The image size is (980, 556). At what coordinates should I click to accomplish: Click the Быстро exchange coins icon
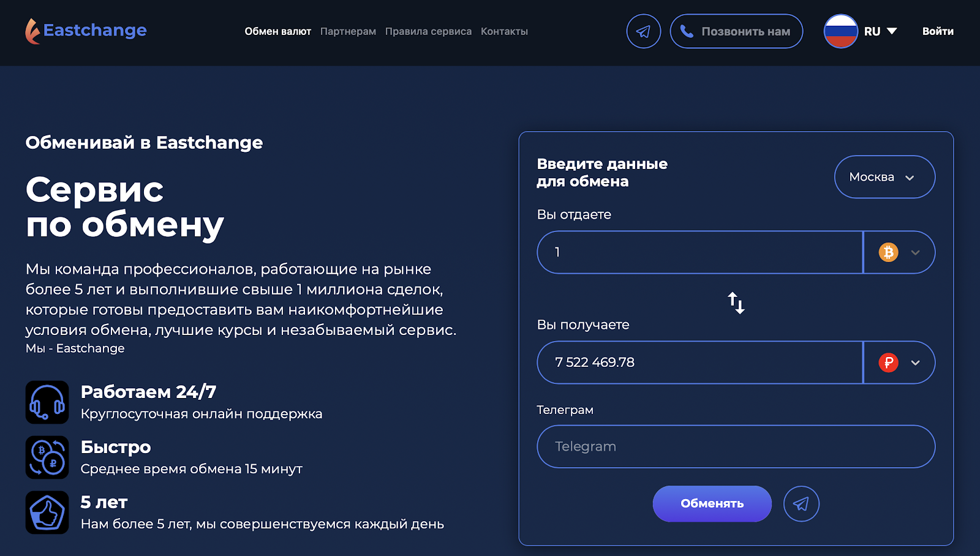47,457
